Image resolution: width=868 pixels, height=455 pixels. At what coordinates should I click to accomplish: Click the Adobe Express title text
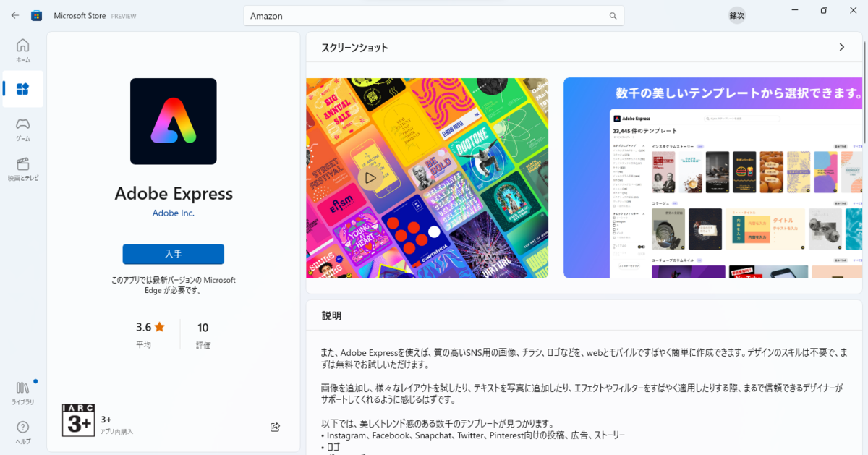click(174, 193)
